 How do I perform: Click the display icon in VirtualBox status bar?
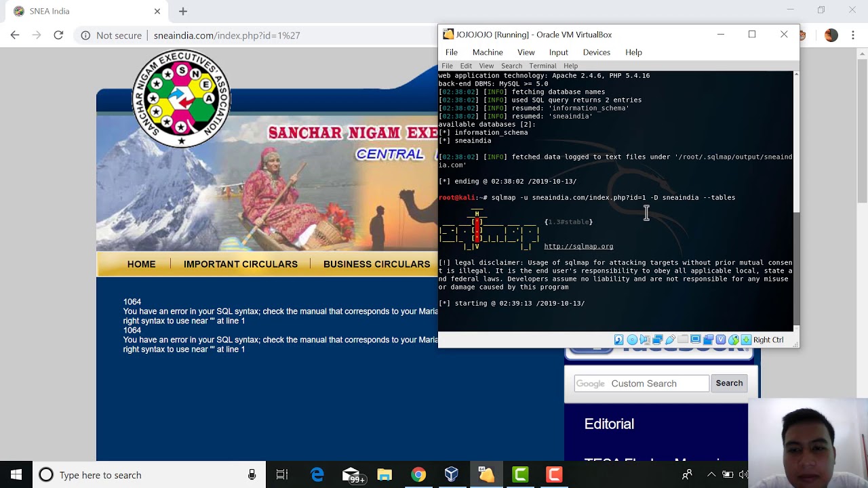coord(696,340)
